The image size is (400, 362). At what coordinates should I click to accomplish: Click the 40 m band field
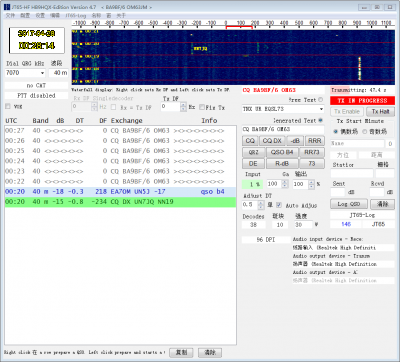pyautogui.click(x=58, y=73)
